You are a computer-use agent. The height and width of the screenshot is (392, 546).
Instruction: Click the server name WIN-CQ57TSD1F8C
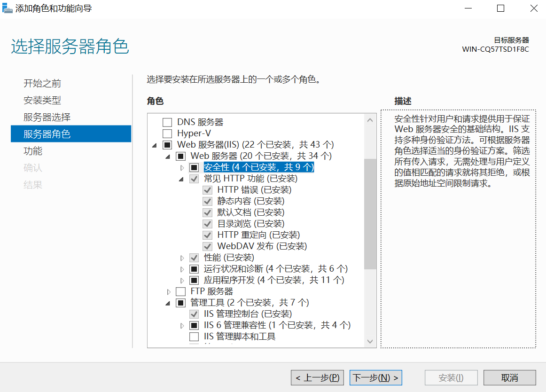coord(495,49)
